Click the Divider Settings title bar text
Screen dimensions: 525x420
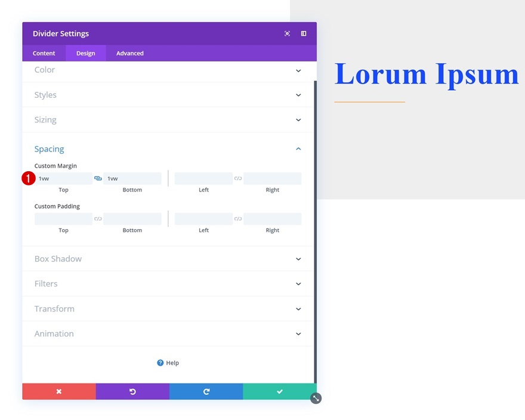61,33
